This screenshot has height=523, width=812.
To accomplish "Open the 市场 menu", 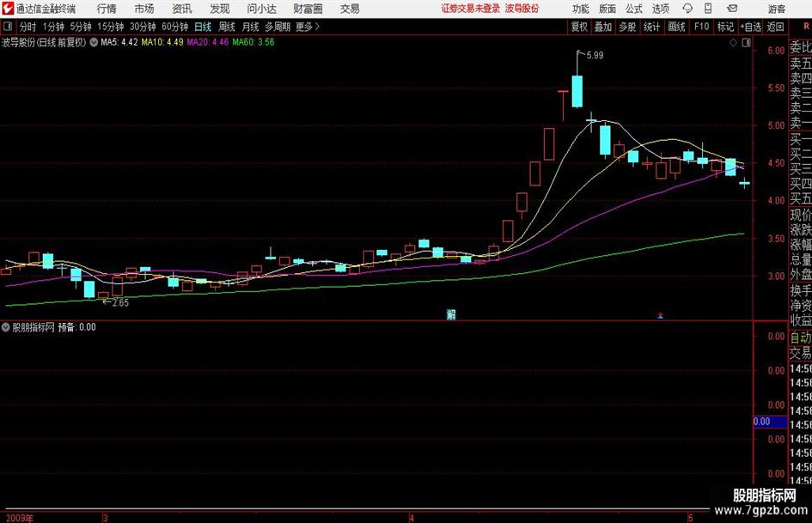I will coord(144,9).
